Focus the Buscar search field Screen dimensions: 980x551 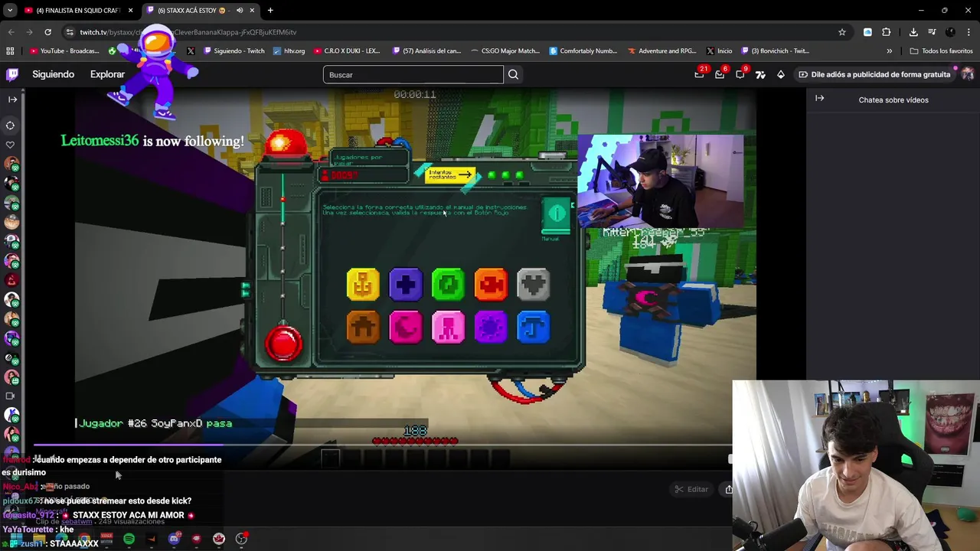coord(413,74)
